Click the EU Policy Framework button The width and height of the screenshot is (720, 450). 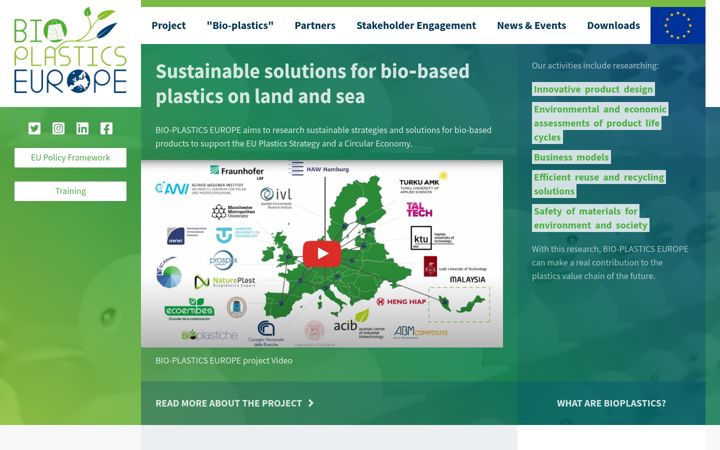[70, 158]
